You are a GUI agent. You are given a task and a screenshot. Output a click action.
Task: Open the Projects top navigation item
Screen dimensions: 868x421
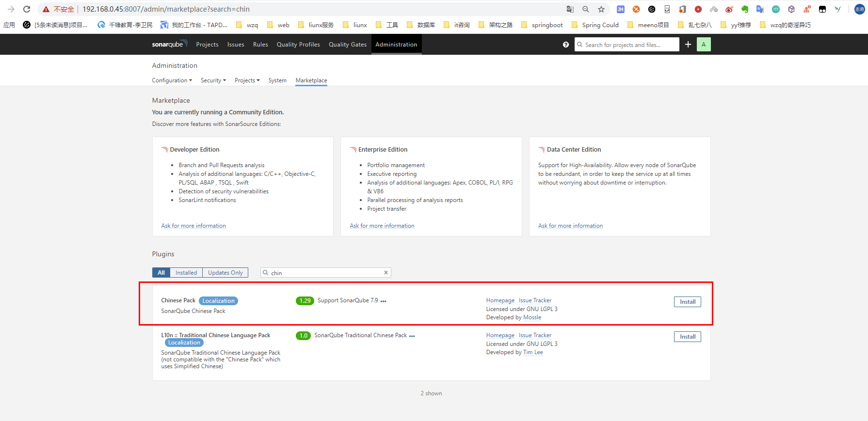point(207,45)
